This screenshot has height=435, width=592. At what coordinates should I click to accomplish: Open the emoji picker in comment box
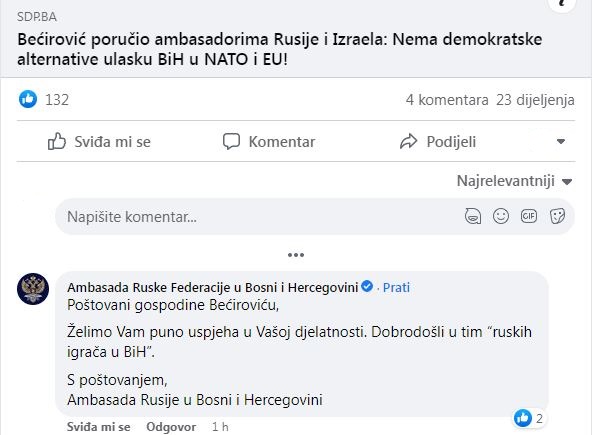[x=501, y=216]
